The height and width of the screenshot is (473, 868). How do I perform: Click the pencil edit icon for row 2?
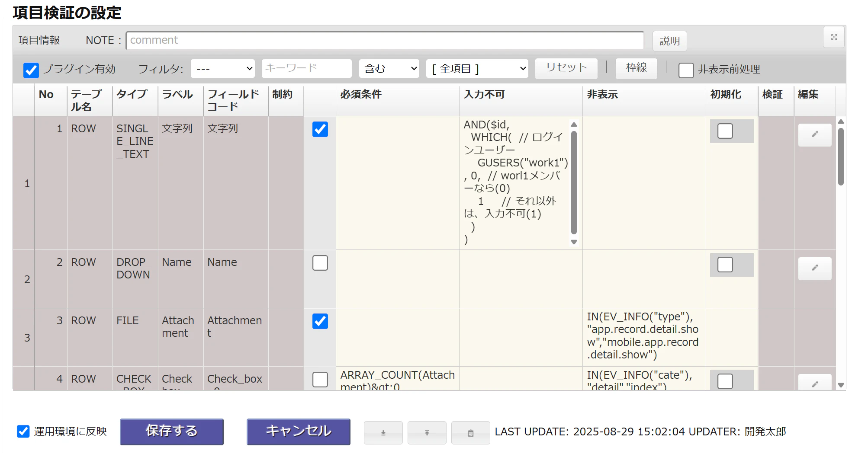[814, 268]
